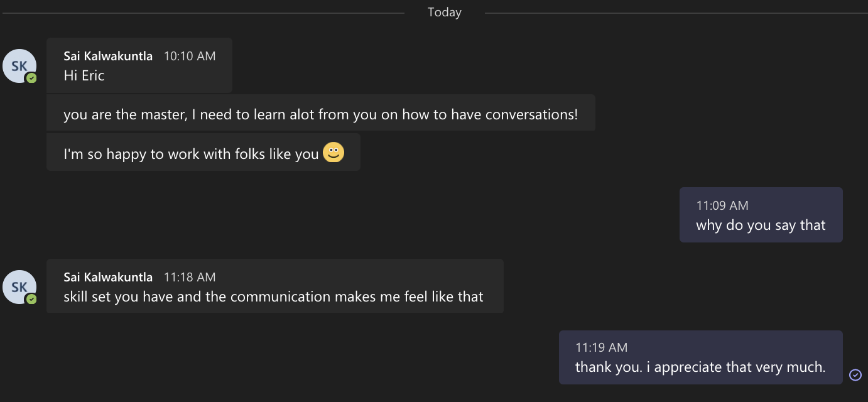Click the first SK avatar beside Hi Eric

19,66
